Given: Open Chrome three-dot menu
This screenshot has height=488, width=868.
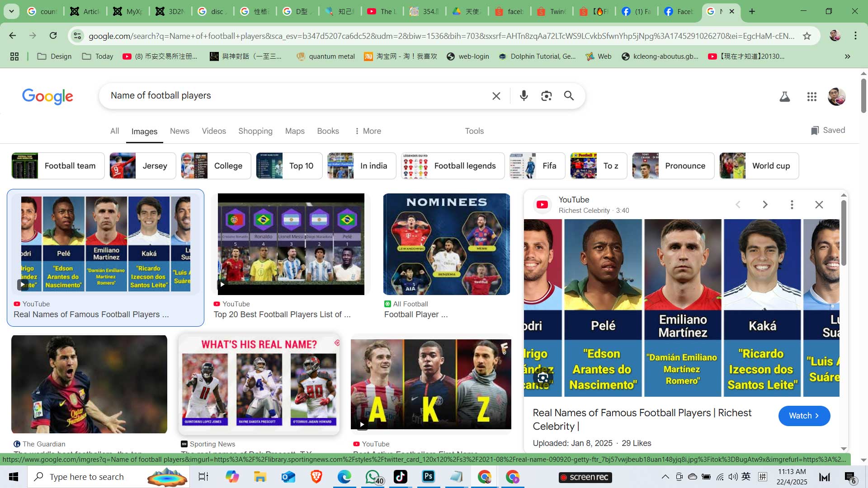Looking at the screenshot, I should pyautogui.click(x=855, y=36).
